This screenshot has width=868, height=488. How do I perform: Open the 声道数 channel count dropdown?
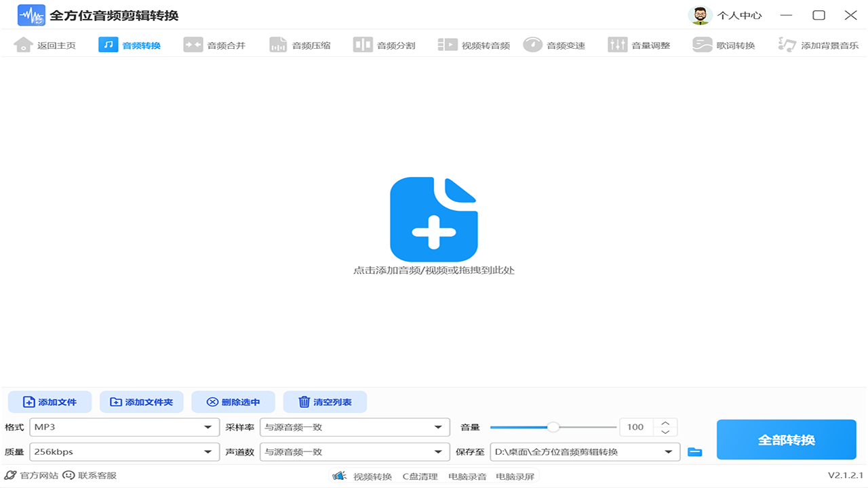coord(355,451)
